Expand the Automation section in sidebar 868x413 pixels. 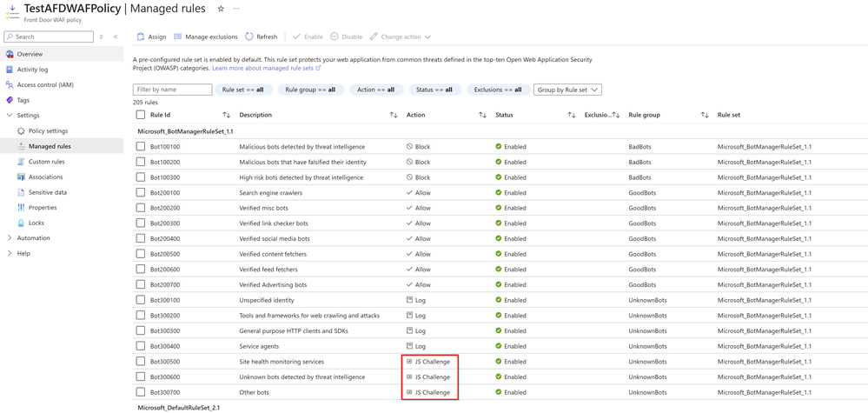9,238
